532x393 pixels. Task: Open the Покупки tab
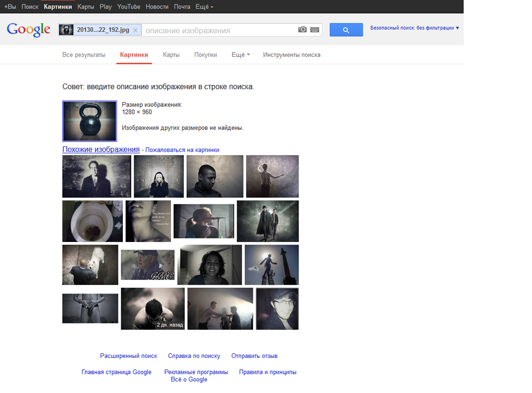205,54
